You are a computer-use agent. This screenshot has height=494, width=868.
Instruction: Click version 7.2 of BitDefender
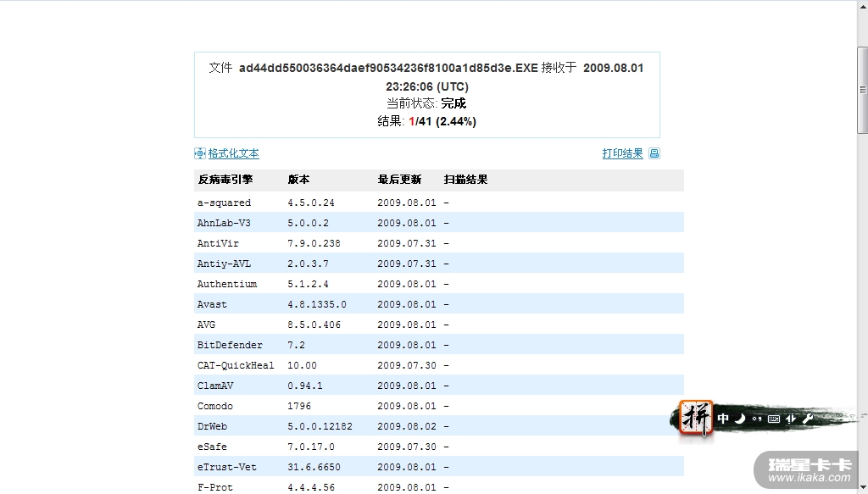click(296, 345)
